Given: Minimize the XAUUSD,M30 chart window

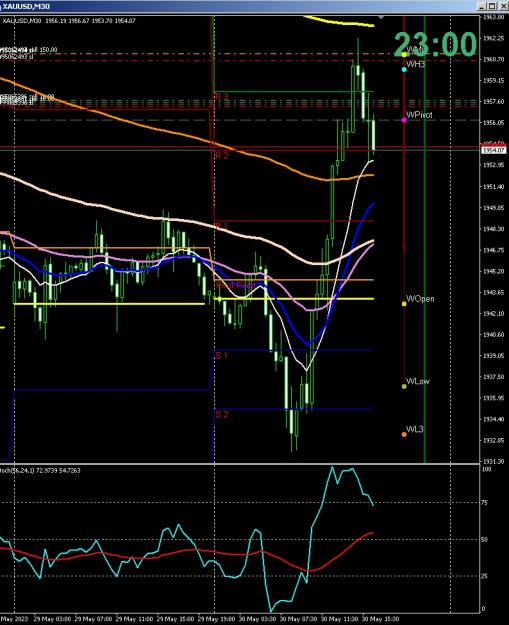Looking at the screenshot, I should (481, 6).
